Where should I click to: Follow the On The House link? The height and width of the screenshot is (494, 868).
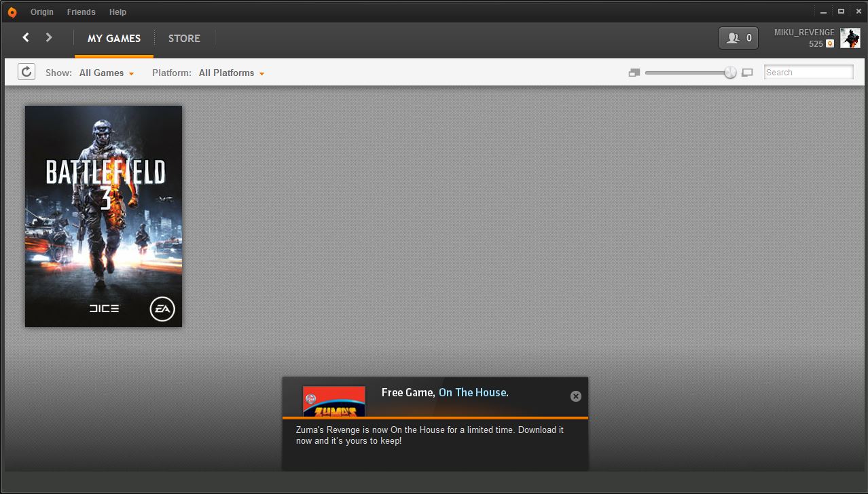pyautogui.click(x=473, y=392)
